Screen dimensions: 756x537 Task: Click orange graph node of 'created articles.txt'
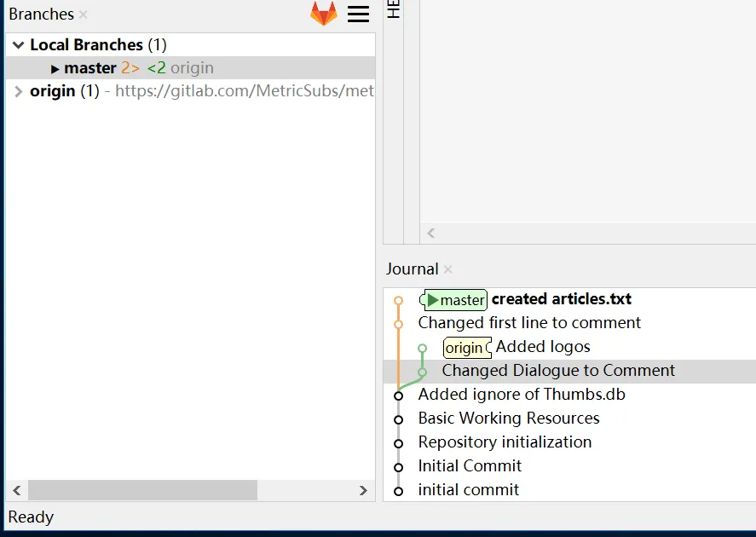pyautogui.click(x=398, y=301)
